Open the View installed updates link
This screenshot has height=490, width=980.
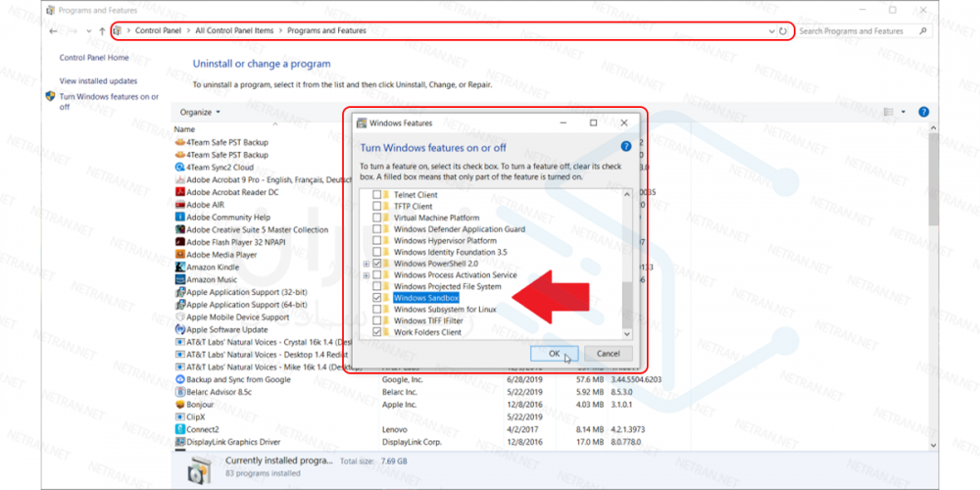pos(98,81)
